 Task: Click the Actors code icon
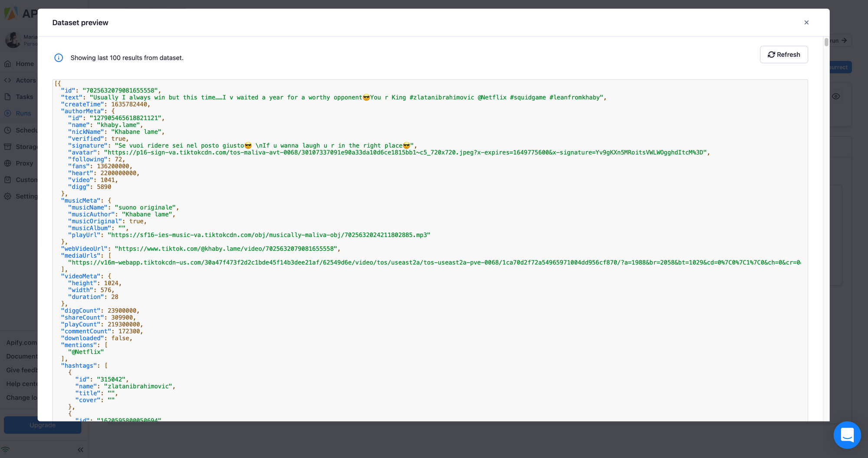pyautogui.click(x=8, y=80)
